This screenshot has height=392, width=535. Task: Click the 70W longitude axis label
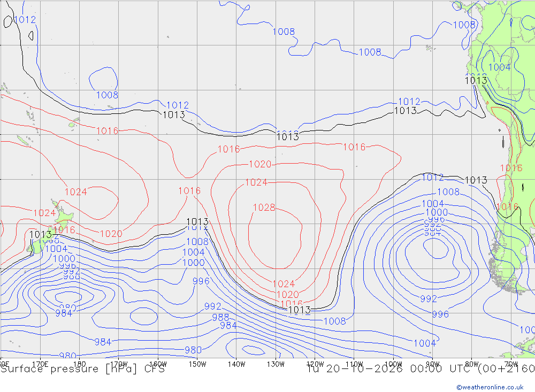(x=511, y=364)
